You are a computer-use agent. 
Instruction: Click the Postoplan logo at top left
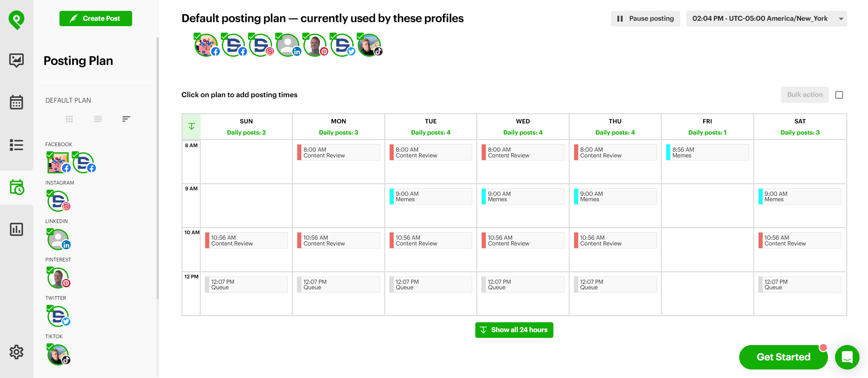(16, 19)
